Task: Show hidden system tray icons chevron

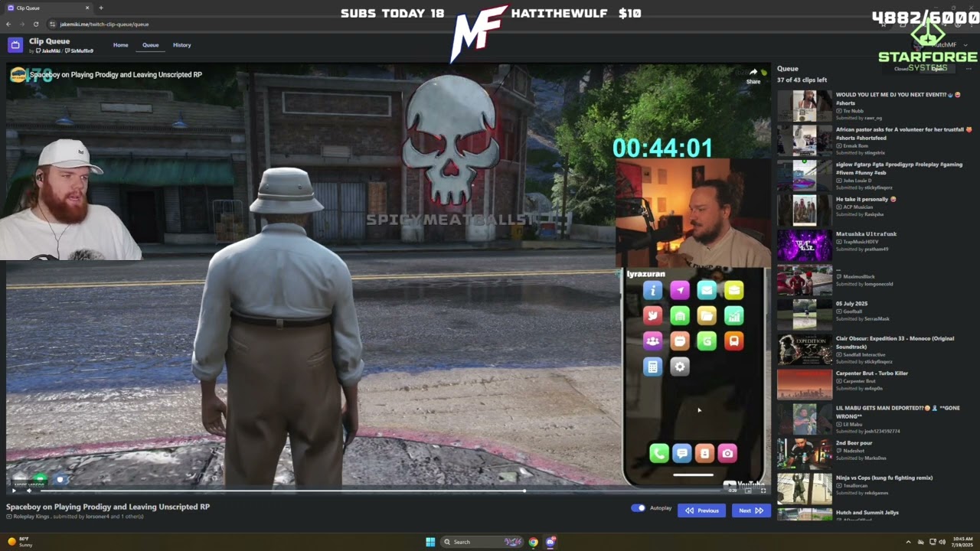Action: 909,542
